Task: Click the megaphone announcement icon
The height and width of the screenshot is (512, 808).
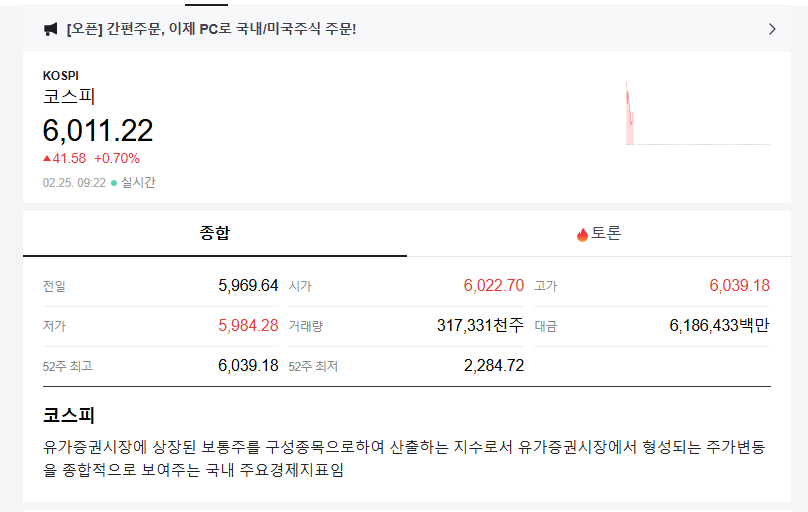Action: 50,29
